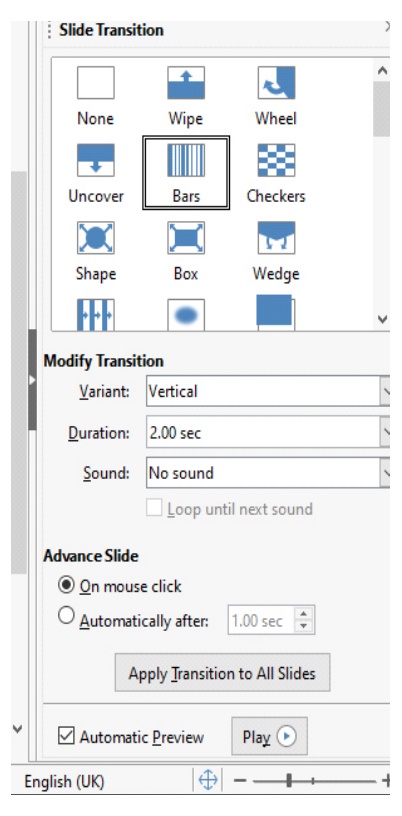
Task: Click the Play preview button
Action: [269, 736]
